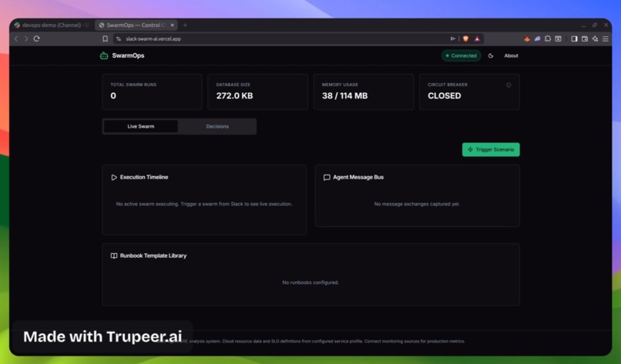This screenshot has width=621, height=364.
Task: Click the site settings icon in address bar
Action: click(x=119, y=38)
